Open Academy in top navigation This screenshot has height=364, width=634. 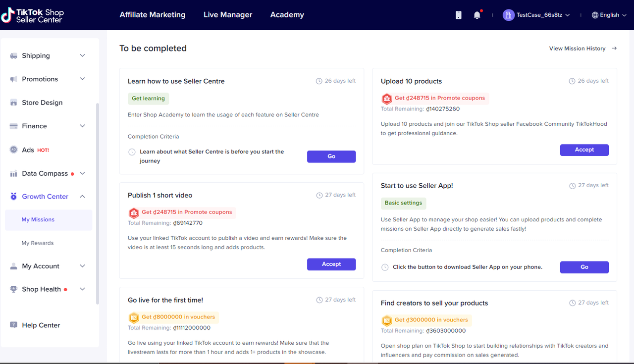[x=287, y=15]
